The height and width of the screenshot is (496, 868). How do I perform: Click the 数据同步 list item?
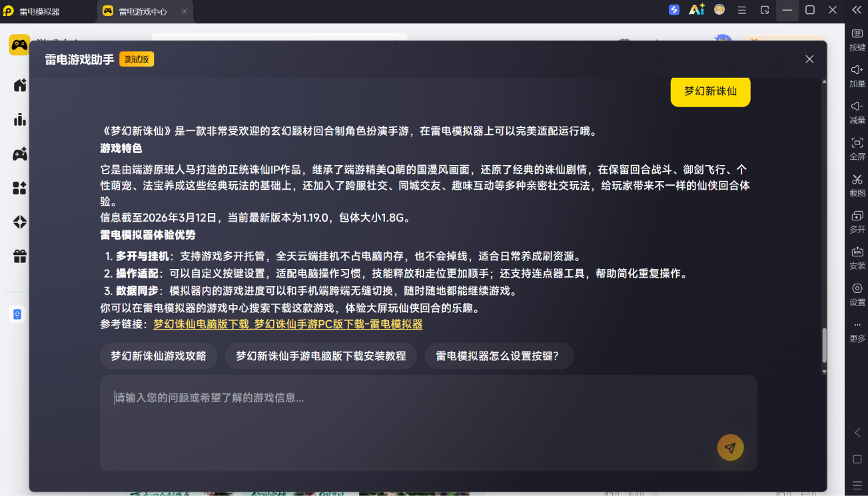310,291
